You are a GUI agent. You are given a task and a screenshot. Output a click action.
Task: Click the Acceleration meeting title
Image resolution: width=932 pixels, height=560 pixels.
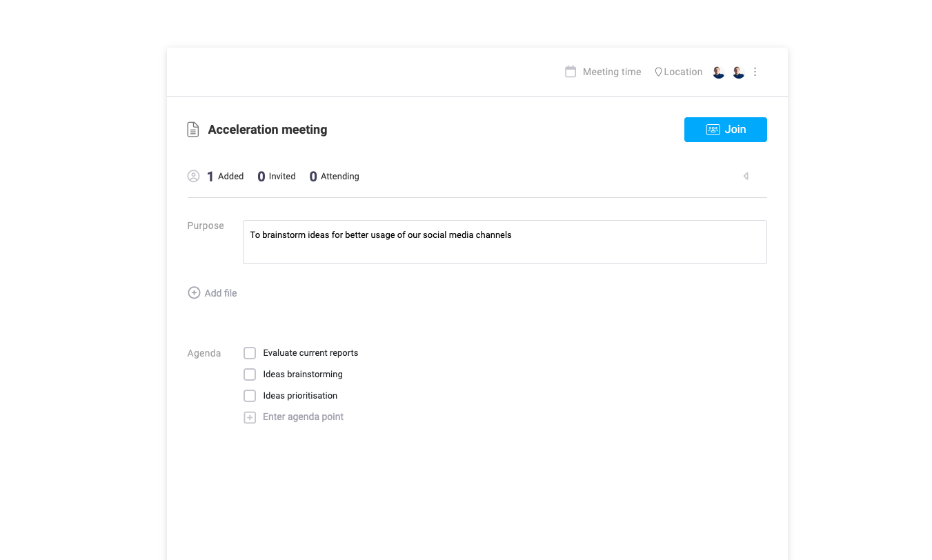pyautogui.click(x=268, y=130)
